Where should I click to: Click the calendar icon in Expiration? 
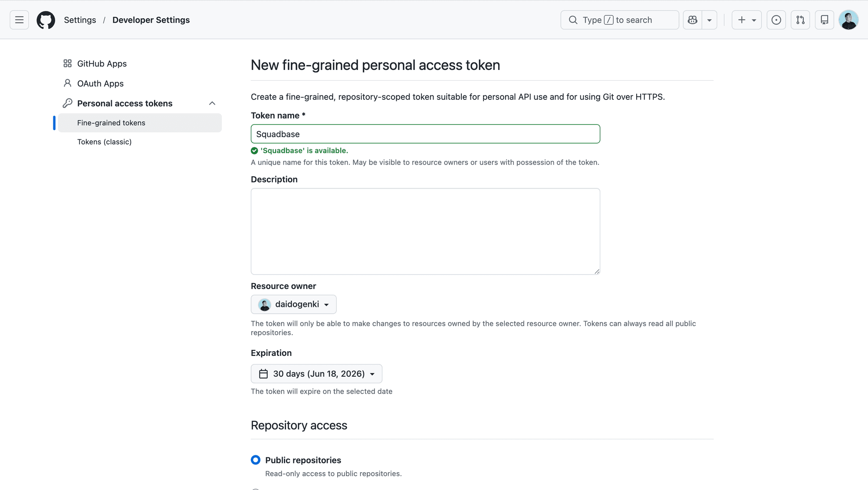(x=263, y=374)
